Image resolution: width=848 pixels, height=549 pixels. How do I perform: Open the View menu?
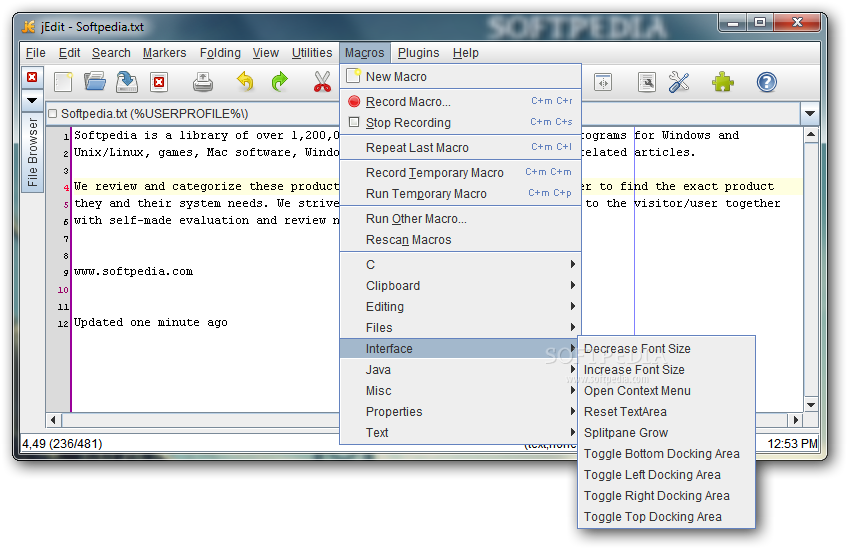pyautogui.click(x=266, y=53)
